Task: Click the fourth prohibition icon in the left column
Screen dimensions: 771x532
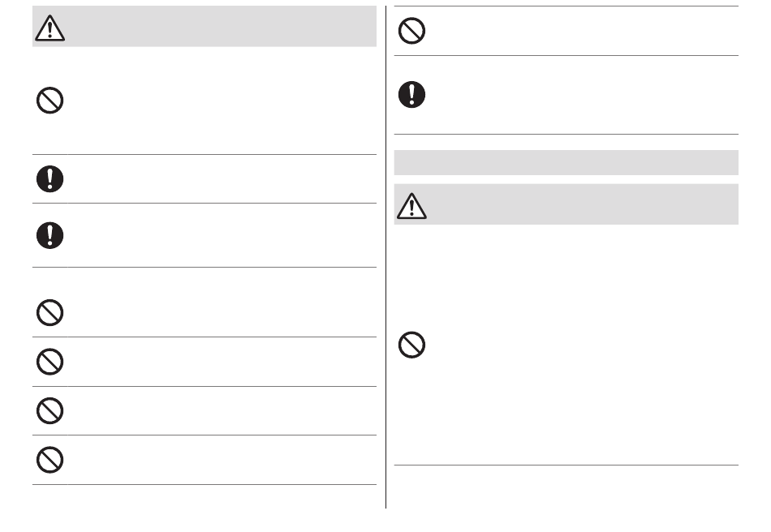Action: (50, 410)
